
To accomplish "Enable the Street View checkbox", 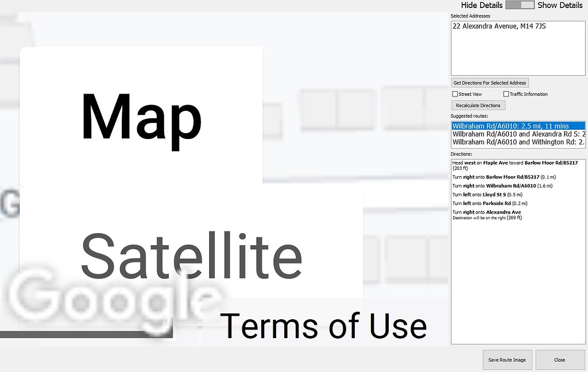I will pos(454,94).
